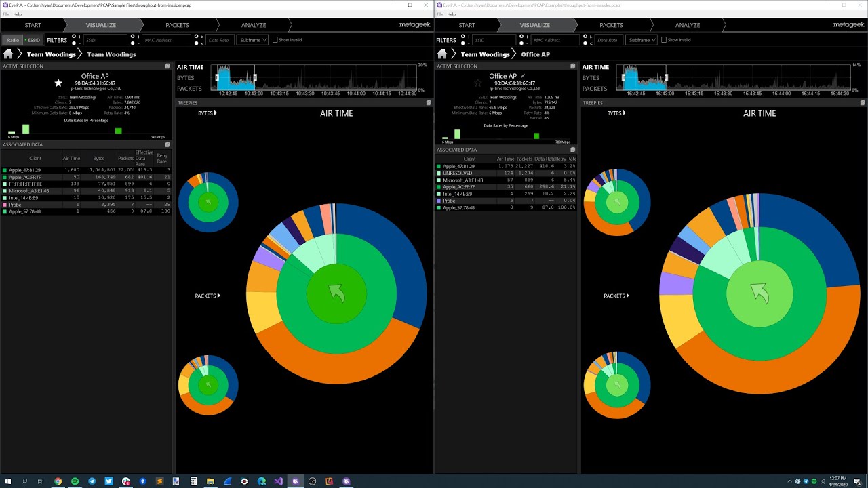Viewport: 868px width, 488px height.
Task: Open Twitter from the taskbar
Action: click(x=108, y=481)
